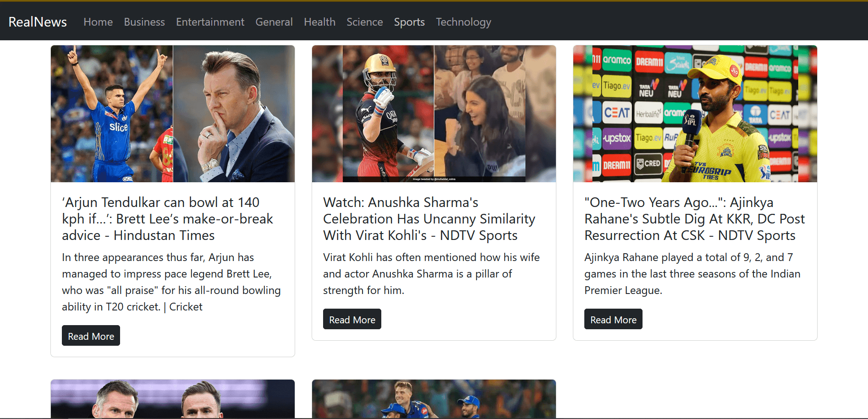
Task: Click the '"One-Two Years Ago...": Ajinkya Rahane's' headline
Action: (695, 219)
